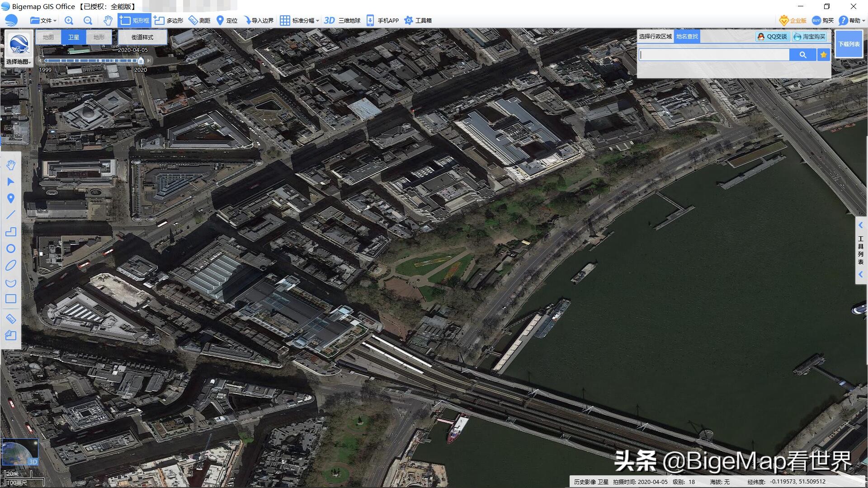Click the 购买 buy button
Screen dimensions: 868x488
[823, 20]
